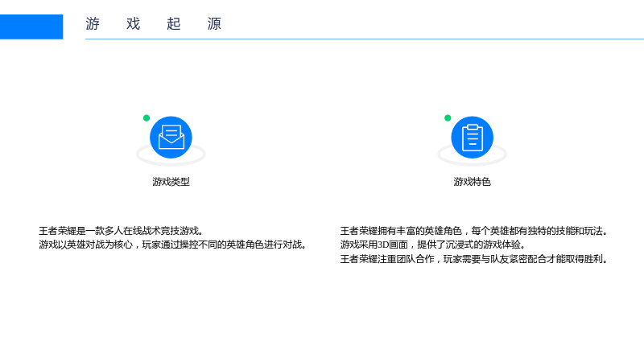Image resolution: width=644 pixels, height=362 pixels.
Task: Click the phrase 玩家需要与队友紧密配合才能取得胜利
Action: pos(526,259)
